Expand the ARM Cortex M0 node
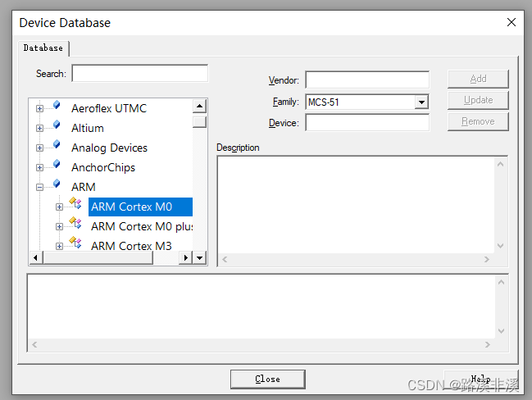Viewport: 532px width, 400px height. click(59, 207)
